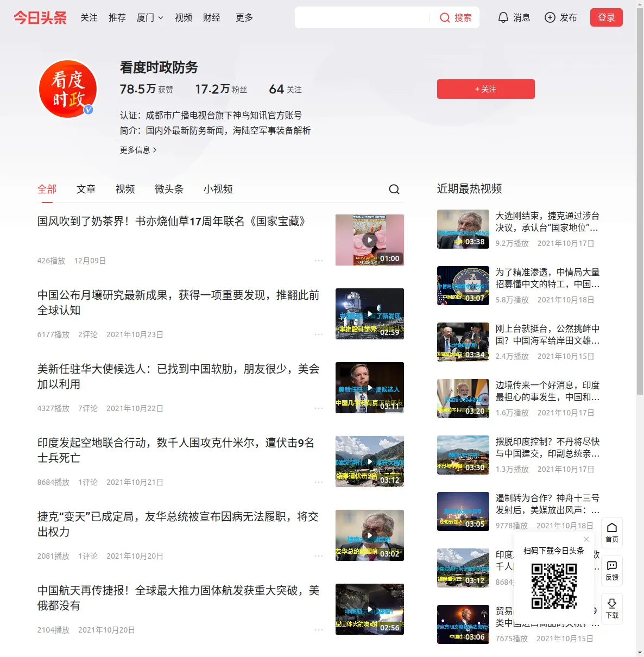Click the 64 关注 following count

[286, 89]
